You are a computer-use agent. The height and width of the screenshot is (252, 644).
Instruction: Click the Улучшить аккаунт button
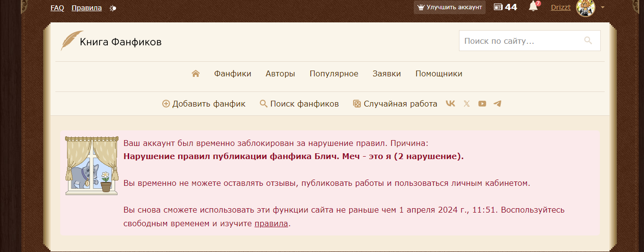coord(450,7)
